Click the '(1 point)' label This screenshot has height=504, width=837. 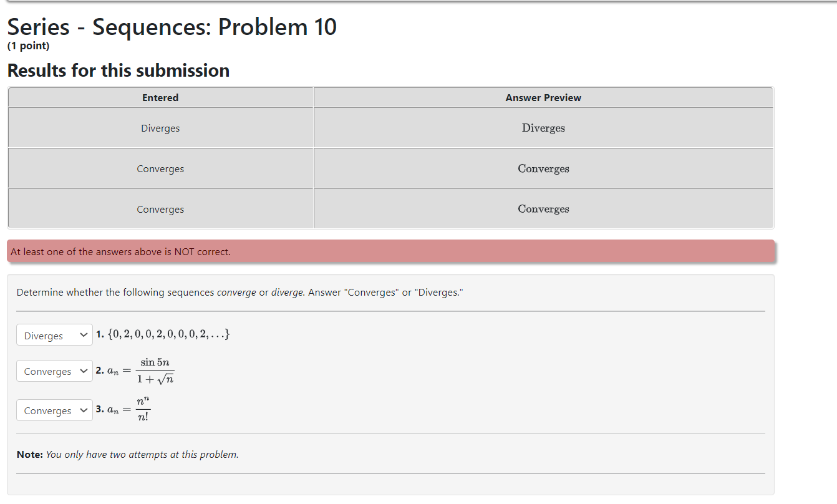pos(28,45)
